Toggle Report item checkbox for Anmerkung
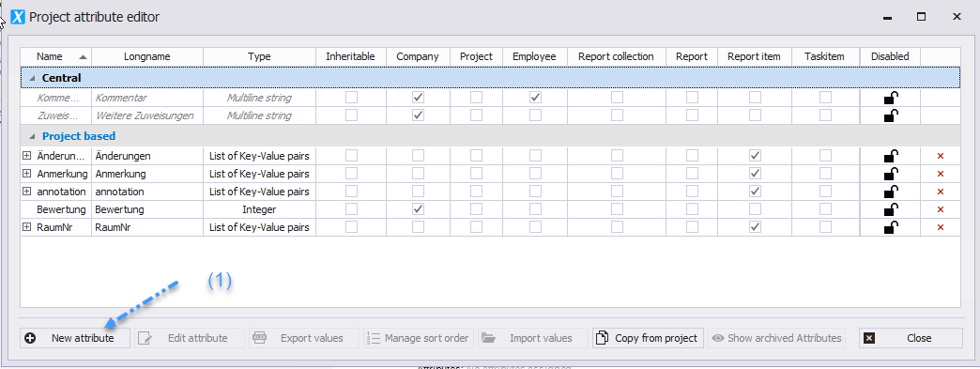 click(x=755, y=174)
